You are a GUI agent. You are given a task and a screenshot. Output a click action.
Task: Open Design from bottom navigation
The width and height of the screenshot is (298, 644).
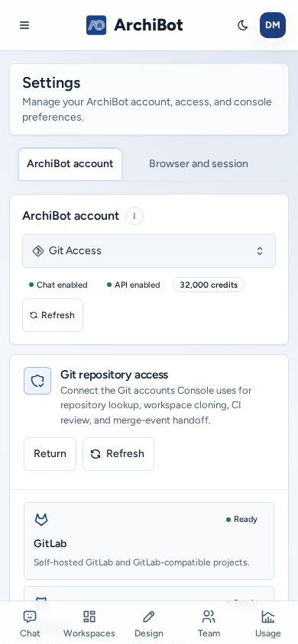click(149, 623)
